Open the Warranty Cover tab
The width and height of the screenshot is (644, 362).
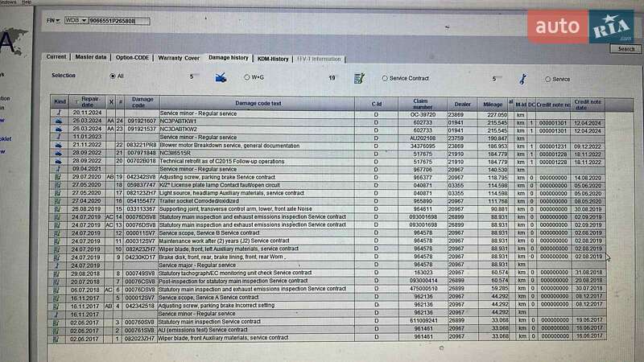179,58
